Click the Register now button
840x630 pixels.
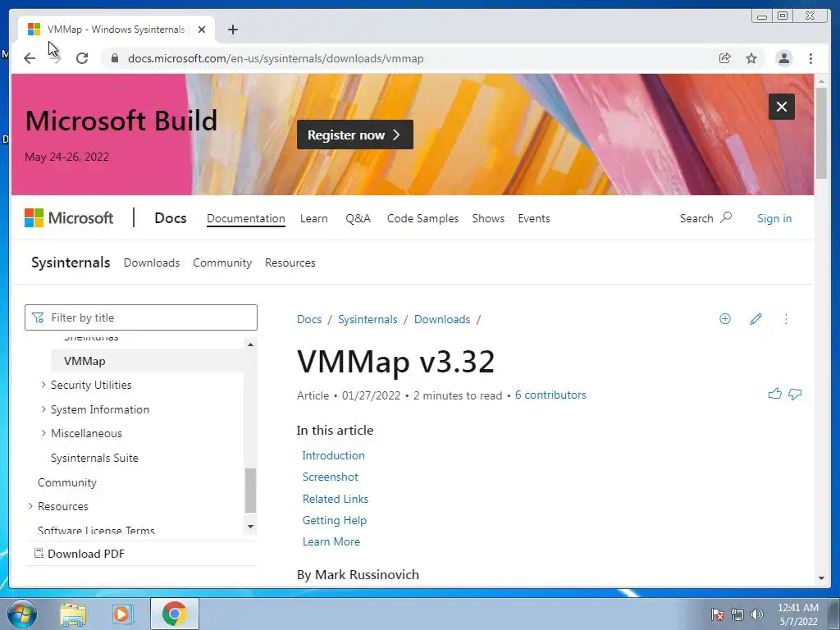pyautogui.click(x=354, y=135)
